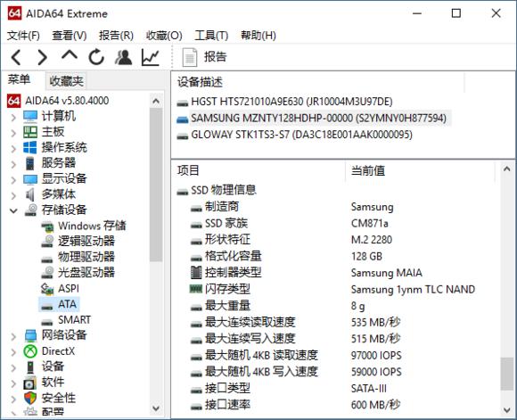Click the 报告 toolbar button label

(x=216, y=57)
